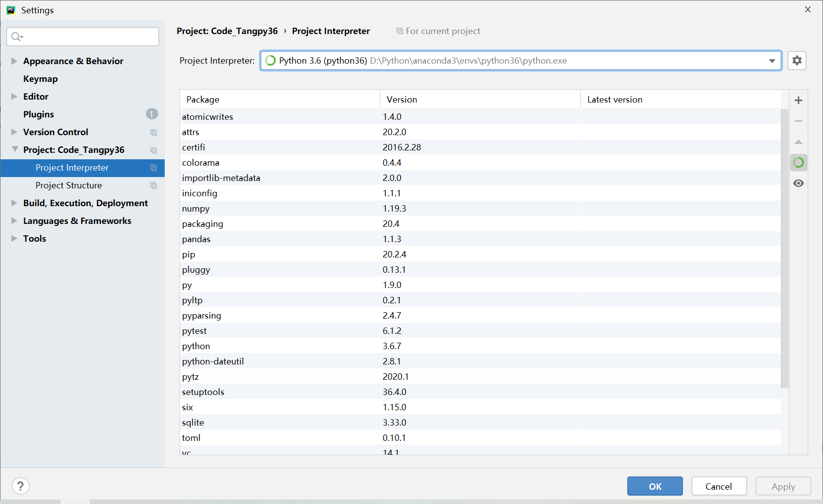Expand Appearance & Behavior section
The image size is (823, 504).
click(14, 61)
